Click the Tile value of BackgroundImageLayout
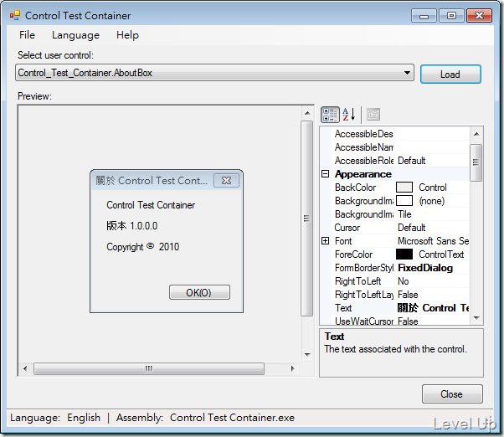 coord(404,214)
